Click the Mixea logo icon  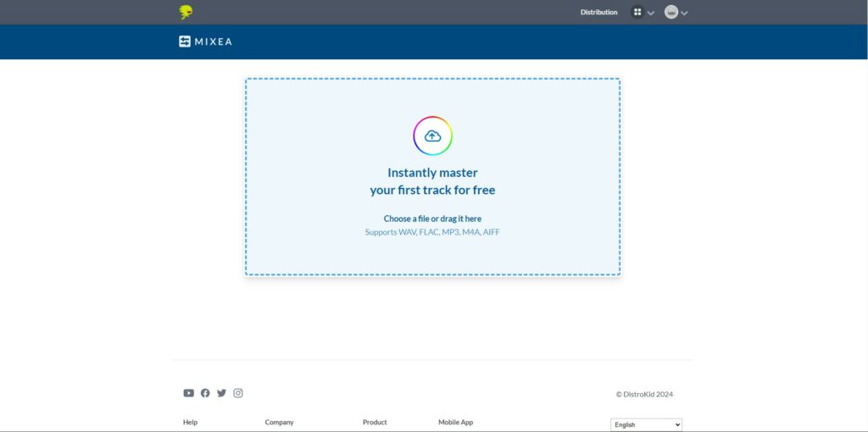[x=185, y=42]
